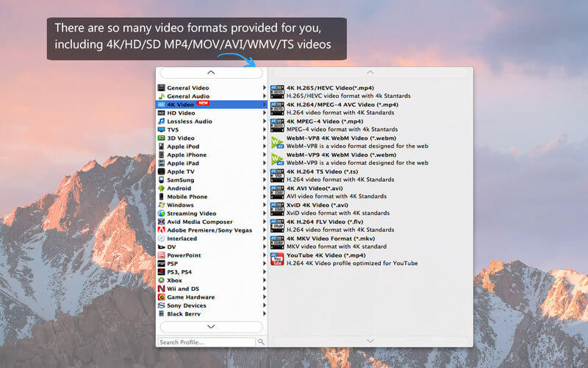Click the category list scroll-down button

point(211,327)
